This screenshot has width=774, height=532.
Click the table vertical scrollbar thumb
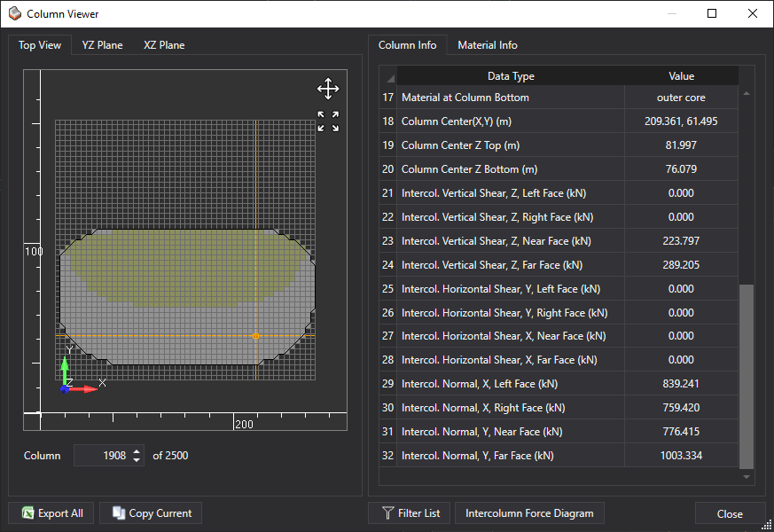(x=747, y=376)
